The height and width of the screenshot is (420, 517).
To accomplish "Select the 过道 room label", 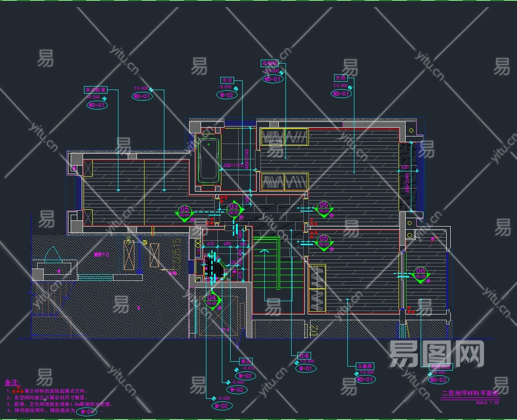I will (x=304, y=356).
